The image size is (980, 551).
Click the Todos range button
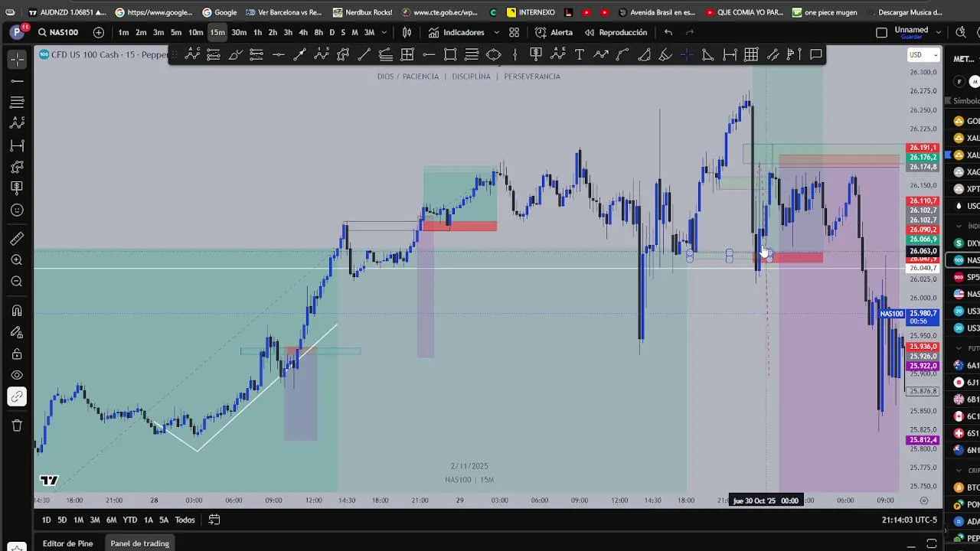(185, 520)
